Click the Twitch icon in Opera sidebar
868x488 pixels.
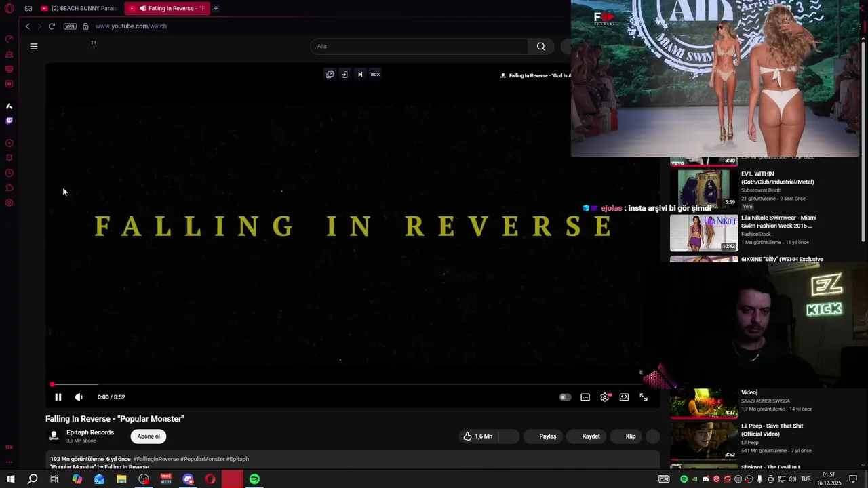pyautogui.click(x=9, y=121)
